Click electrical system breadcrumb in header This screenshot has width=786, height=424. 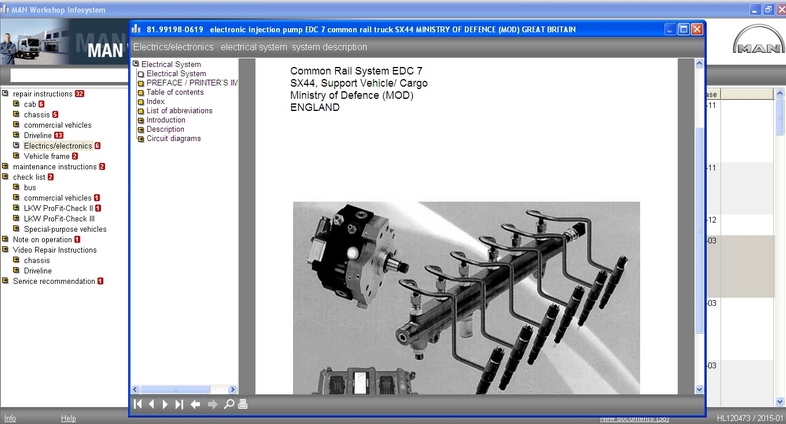(x=254, y=47)
